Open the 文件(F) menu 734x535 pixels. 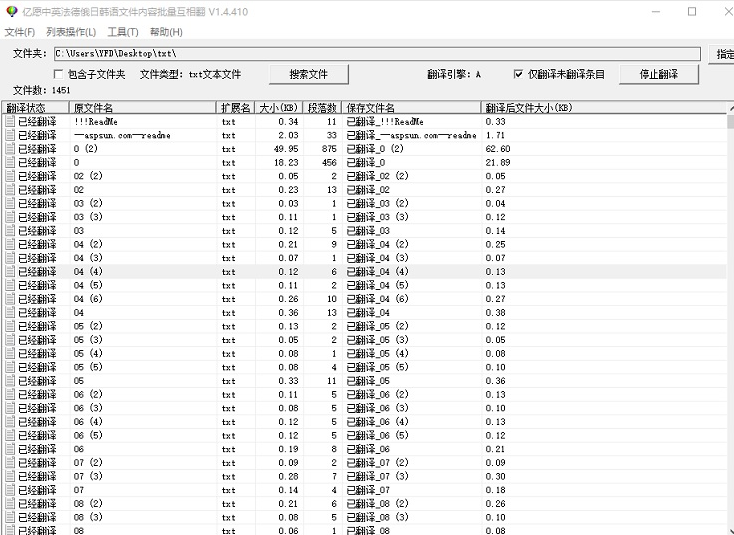coord(20,32)
